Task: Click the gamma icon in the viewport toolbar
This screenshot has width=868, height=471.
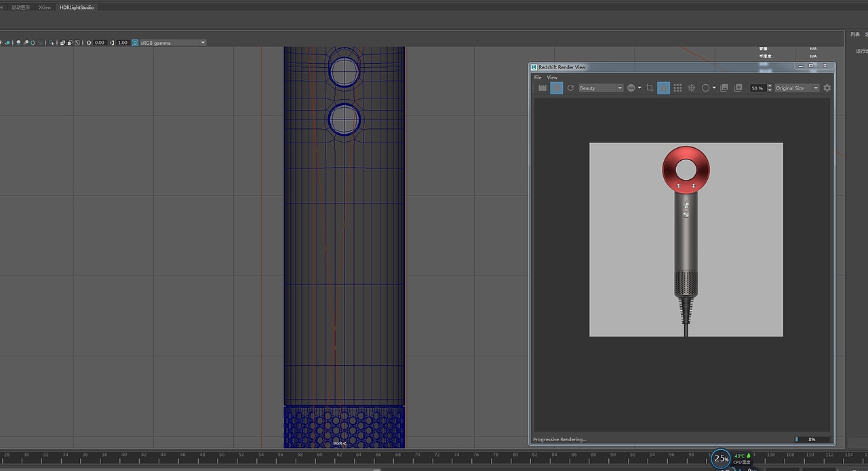Action: click(112, 43)
